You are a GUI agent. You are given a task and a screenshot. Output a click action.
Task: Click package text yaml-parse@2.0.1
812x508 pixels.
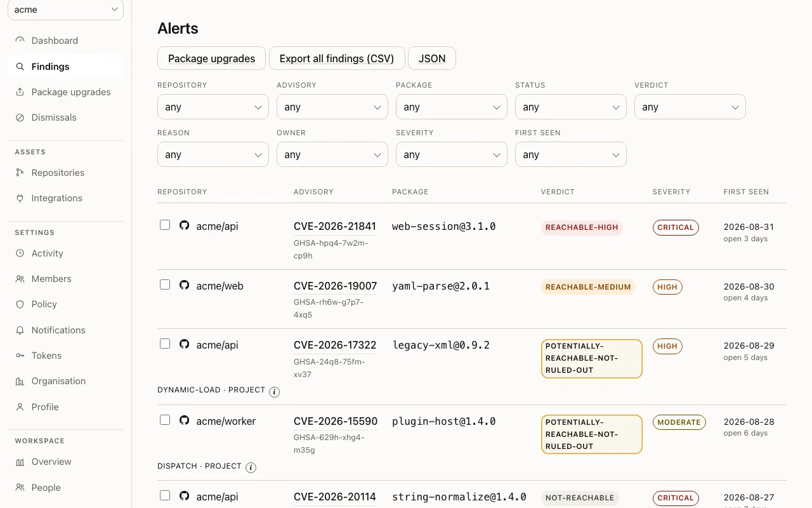[x=441, y=286]
